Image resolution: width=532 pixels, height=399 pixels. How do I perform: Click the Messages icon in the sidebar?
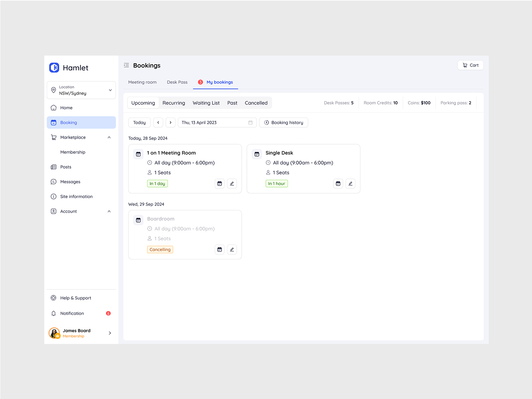[x=54, y=182]
